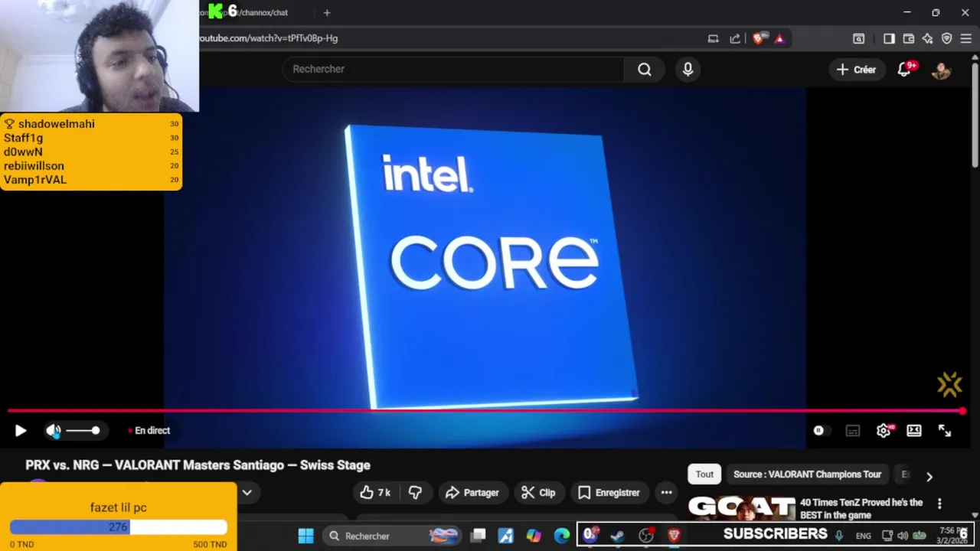
Task: Open 40 Times TenZ Proved video title
Action: pyautogui.click(x=861, y=509)
